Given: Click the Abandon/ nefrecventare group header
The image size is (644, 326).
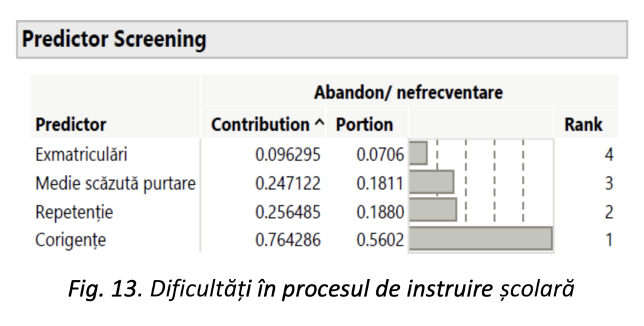Looking at the screenshot, I should click(x=408, y=93).
